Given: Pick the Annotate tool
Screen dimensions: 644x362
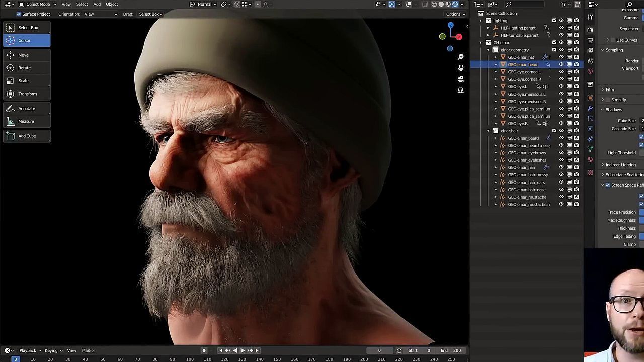Looking at the screenshot, I should tap(26, 108).
